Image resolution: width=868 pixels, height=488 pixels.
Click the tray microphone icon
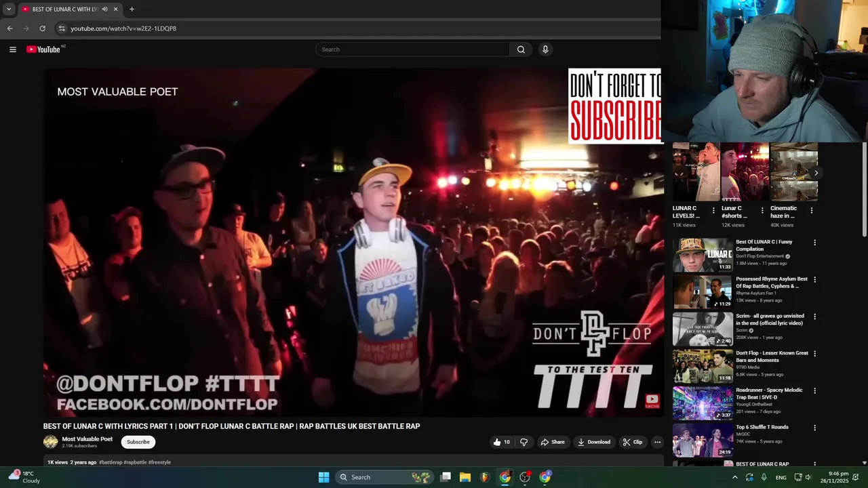click(764, 477)
